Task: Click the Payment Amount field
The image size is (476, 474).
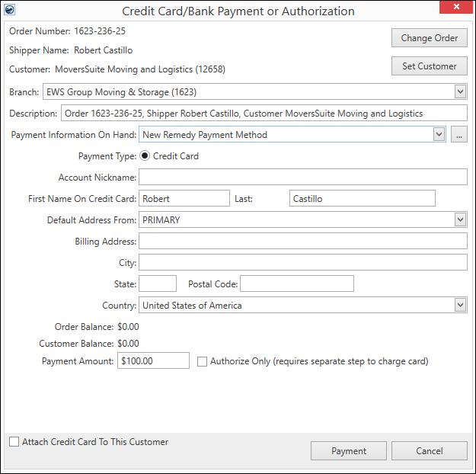Action: click(153, 361)
